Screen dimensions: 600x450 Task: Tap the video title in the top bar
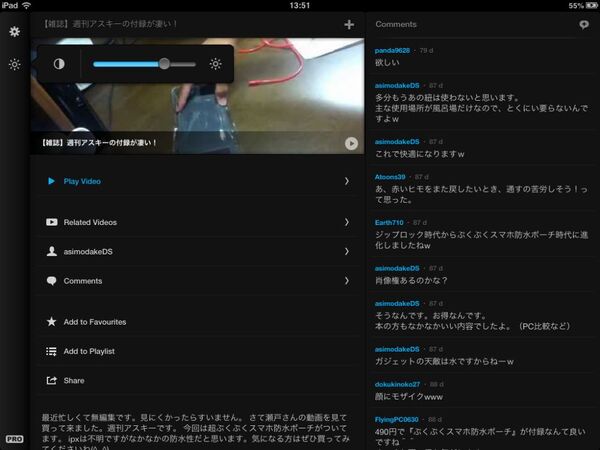109,24
